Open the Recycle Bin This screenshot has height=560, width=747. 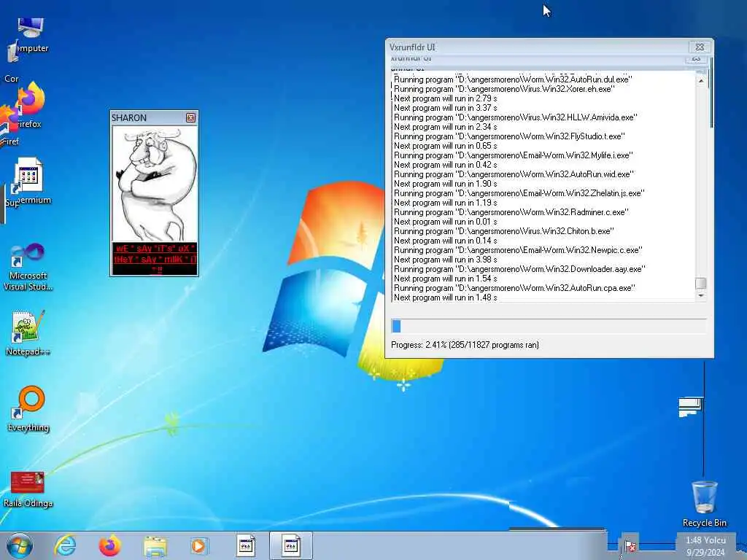coord(704,504)
